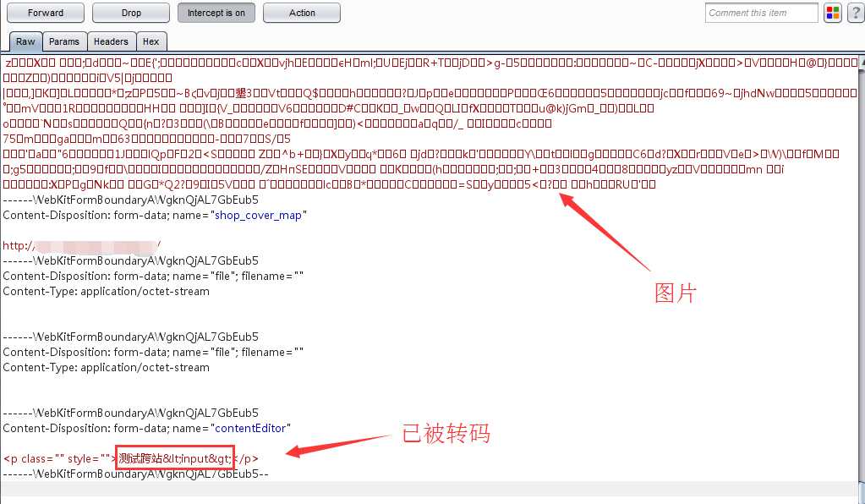This screenshot has width=865, height=504.
Task: Open the Action menu button
Action: click(x=302, y=13)
